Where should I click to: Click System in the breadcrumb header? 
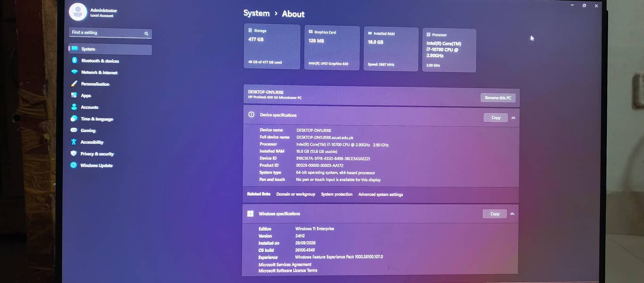(256, 13)
